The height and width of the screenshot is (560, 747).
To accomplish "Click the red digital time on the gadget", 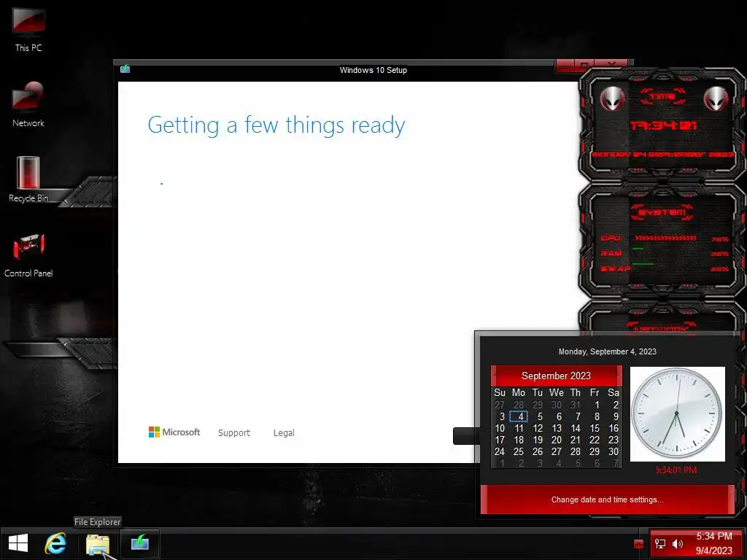I will pos(664,125).
